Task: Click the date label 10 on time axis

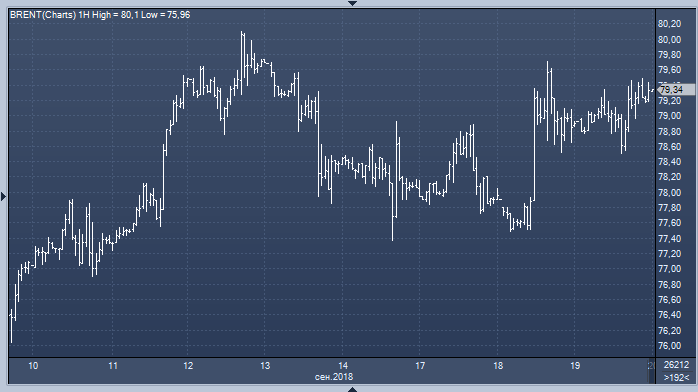Action: (x=33, y=366)
